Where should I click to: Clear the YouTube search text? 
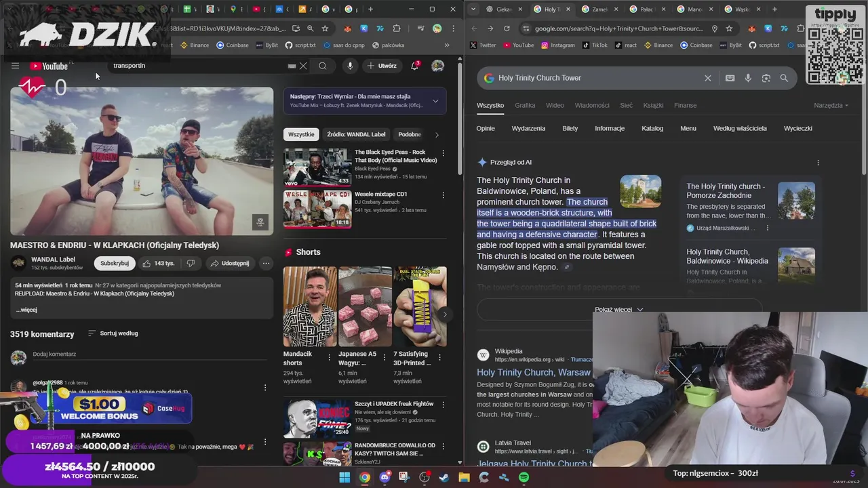pos(303,66)
